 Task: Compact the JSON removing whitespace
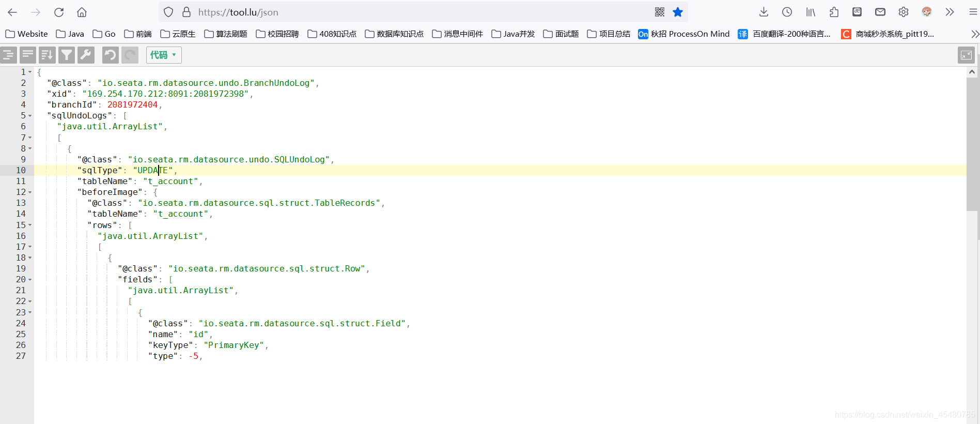(28, 55)
